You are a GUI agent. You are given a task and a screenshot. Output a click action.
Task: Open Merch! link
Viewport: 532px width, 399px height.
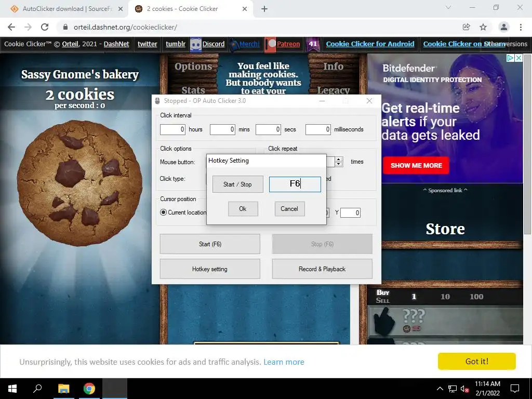click(x=249, y=44)
